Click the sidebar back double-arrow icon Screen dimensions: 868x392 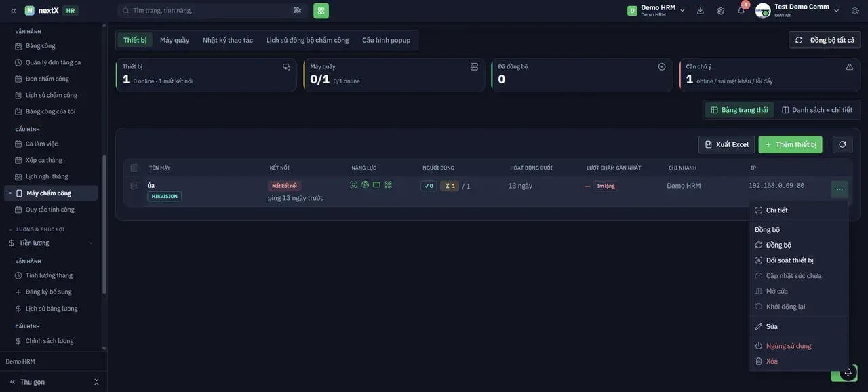pos(13,11)
